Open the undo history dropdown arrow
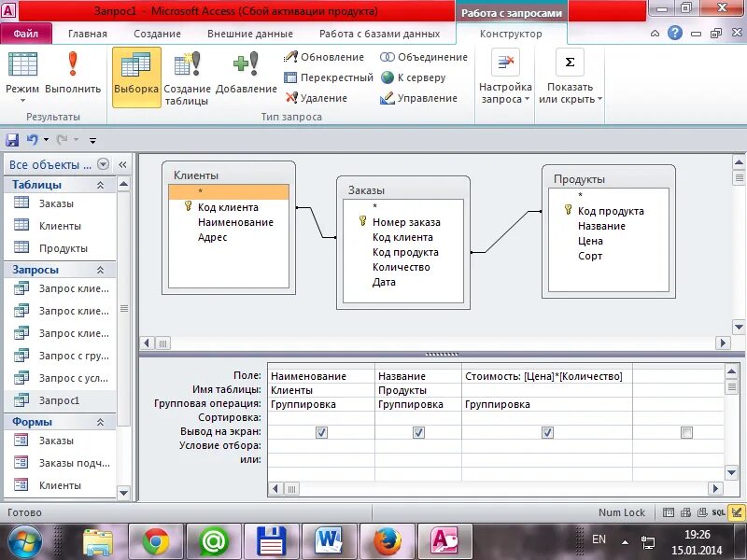This screenshot has width=747, height=560. (46, 139)
